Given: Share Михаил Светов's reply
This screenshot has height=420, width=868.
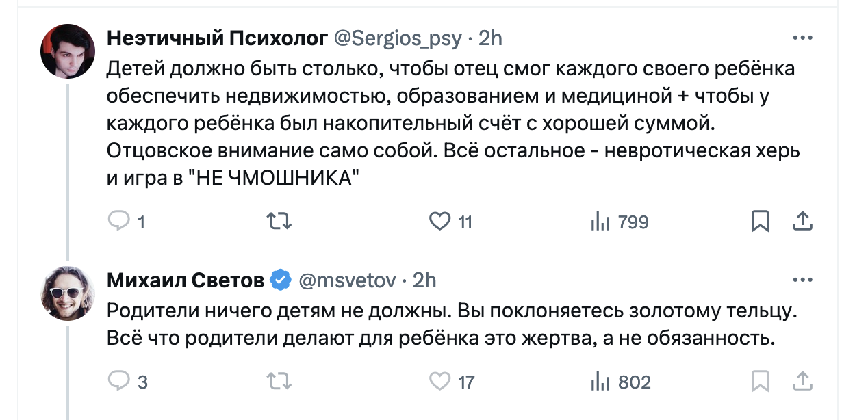Looking at the screenshot, I should click(x=802, y=381).
